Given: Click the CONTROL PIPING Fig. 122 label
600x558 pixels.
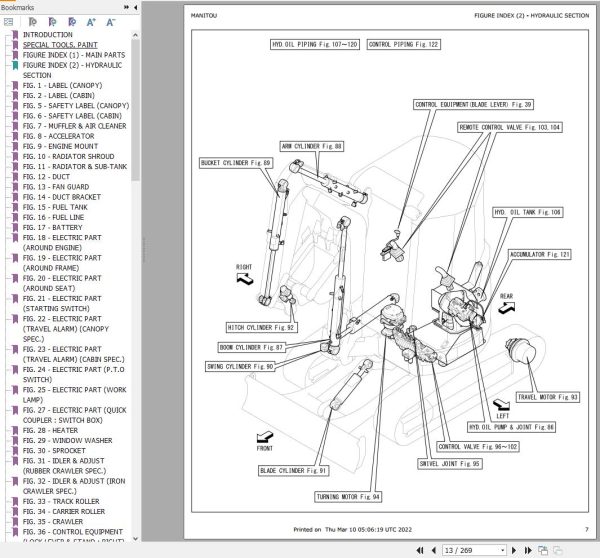Looking at the screenshot, I should coord(403,44).
